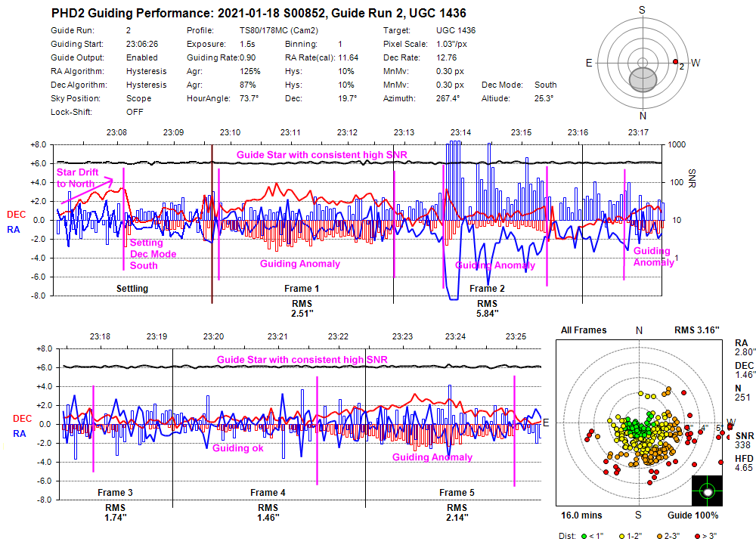Click the RA error value '2.80"' beside scatter plot
The image size is (756, 551).
tap(745, 352)
